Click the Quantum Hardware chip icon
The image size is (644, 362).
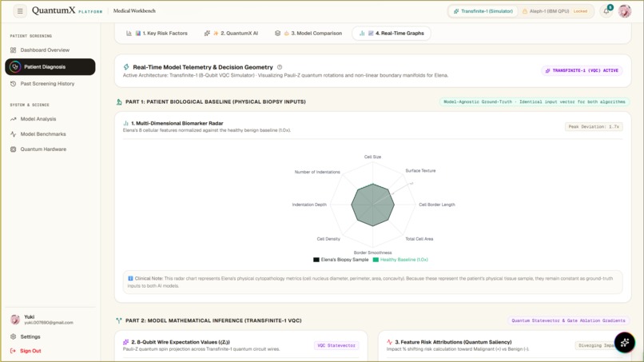pyautogui.click(x=13, y=149)
